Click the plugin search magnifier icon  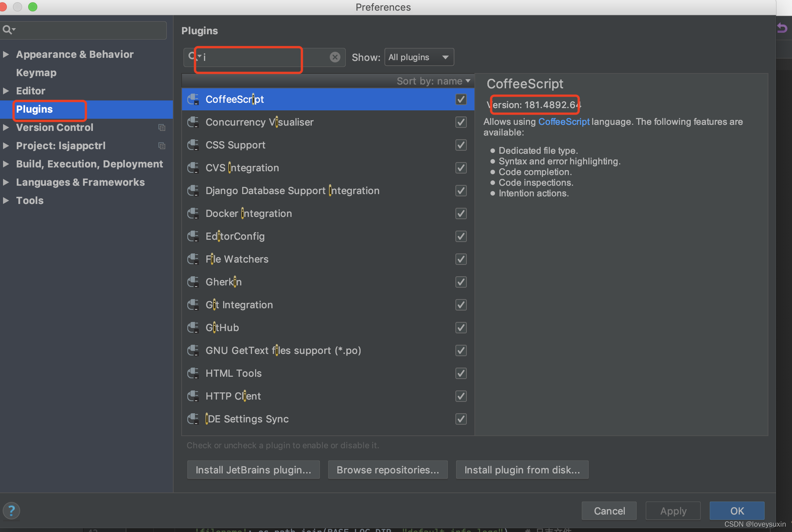[192, 57]
